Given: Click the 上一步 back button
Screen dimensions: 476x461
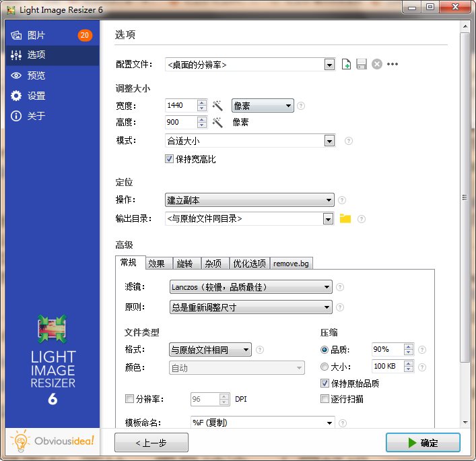Looking at the screenshot, I should coord(151,443).
